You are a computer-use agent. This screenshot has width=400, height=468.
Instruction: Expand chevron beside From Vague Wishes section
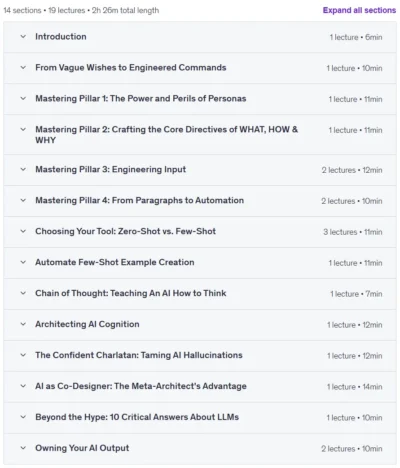pyautogui.click(x=23, y=68)
